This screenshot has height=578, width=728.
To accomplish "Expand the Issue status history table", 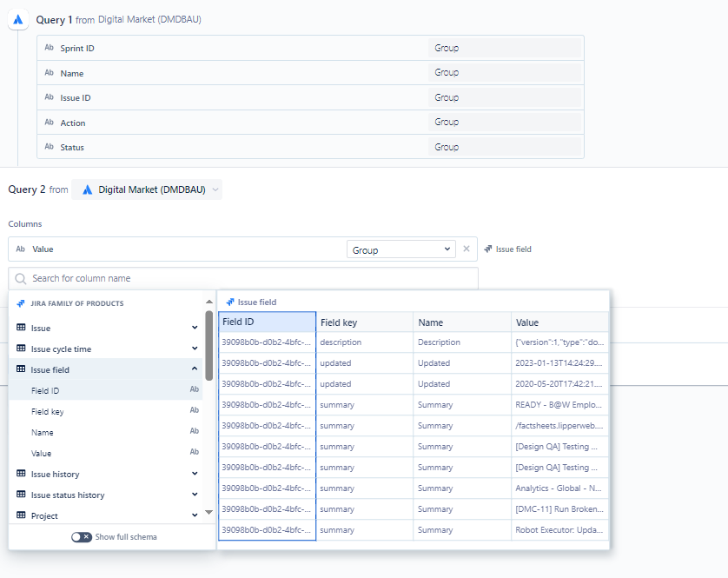I will click(195, 495).
